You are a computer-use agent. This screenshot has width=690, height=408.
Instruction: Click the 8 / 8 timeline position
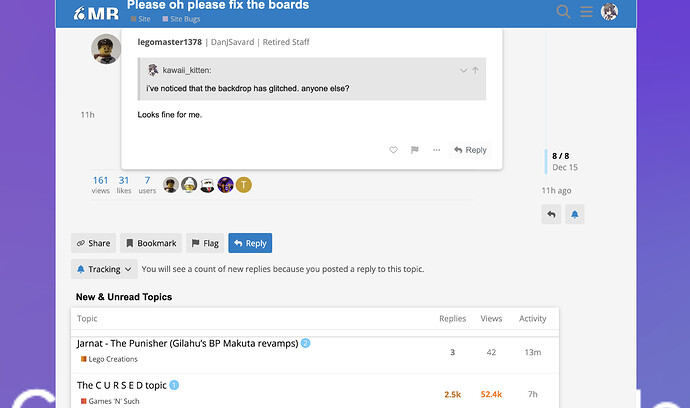(x=561, y=156)
